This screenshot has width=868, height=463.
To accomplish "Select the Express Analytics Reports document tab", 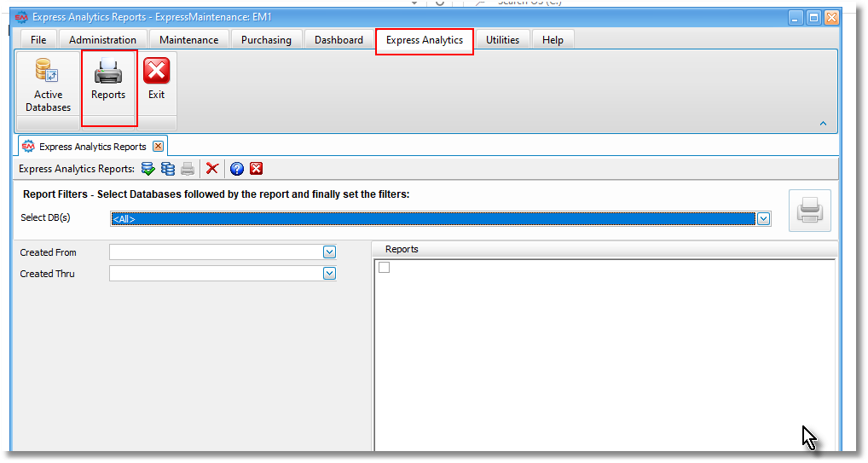I will click(92, 146).
